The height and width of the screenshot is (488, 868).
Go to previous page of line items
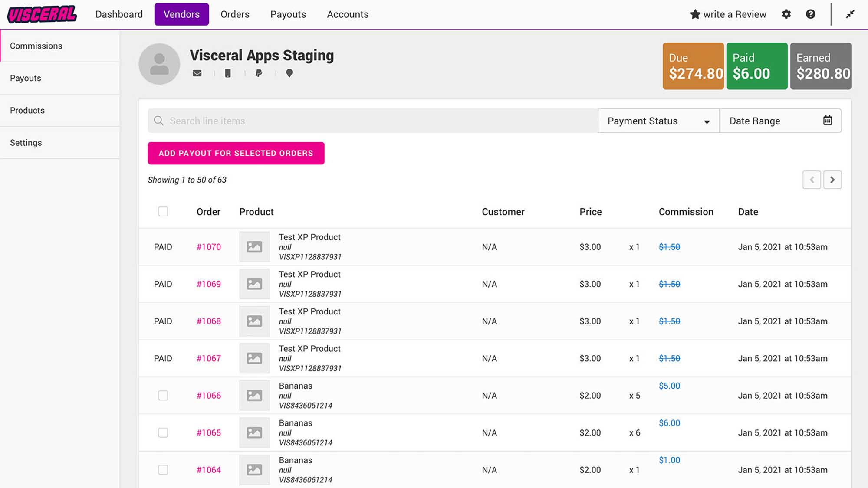(x=812, y=180)
